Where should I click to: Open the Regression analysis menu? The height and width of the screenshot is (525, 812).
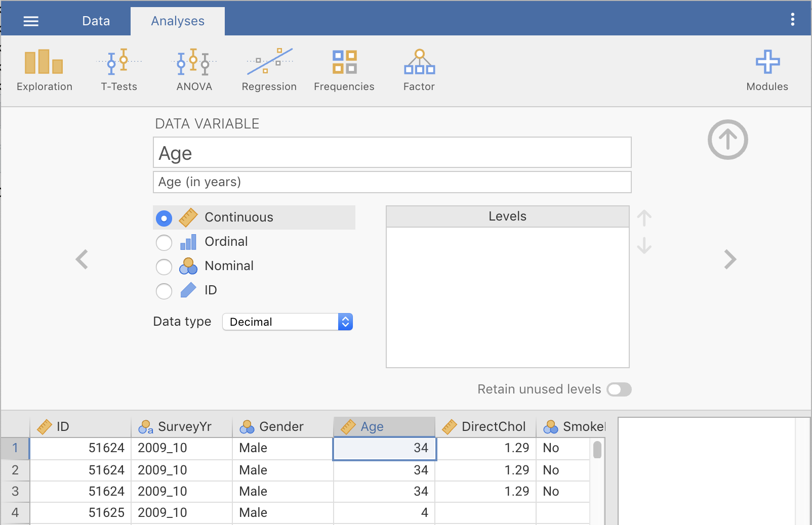pos(269,70)
